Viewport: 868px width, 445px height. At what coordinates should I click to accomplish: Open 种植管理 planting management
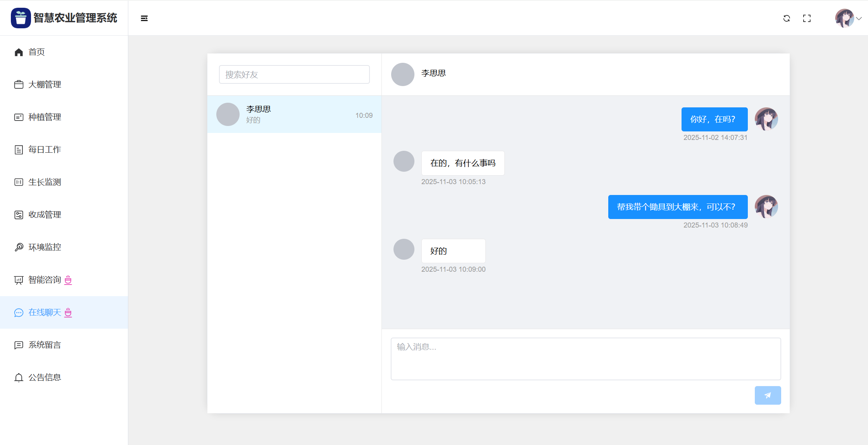coord(45,117)
